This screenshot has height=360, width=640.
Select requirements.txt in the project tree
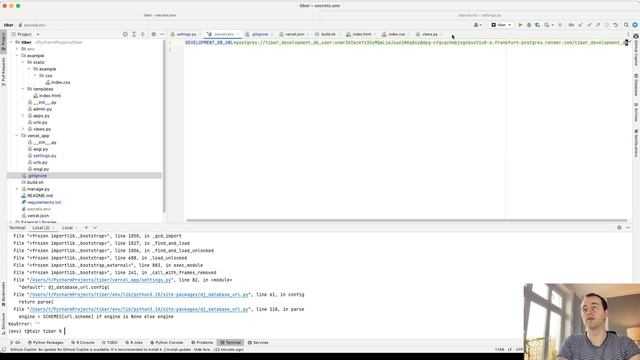click(x=44, y=202)
